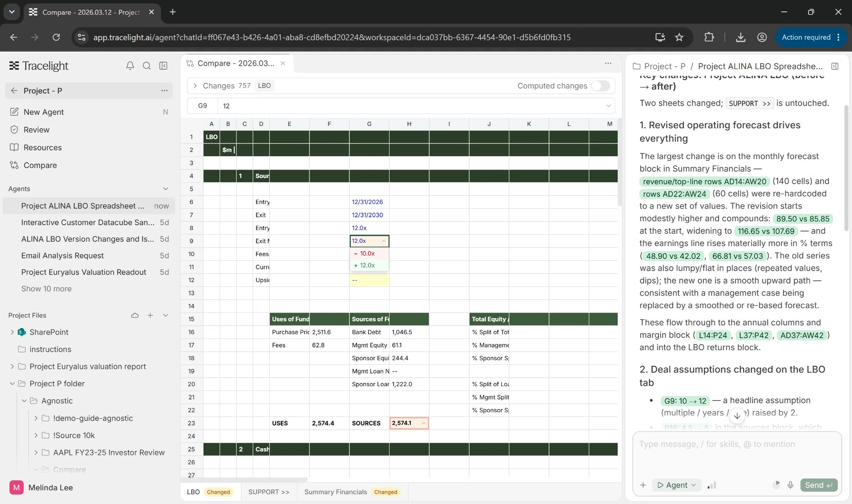Expand the !Source 10k folder
The width and height of the screenshot is (852, 504).
[36, 435]
